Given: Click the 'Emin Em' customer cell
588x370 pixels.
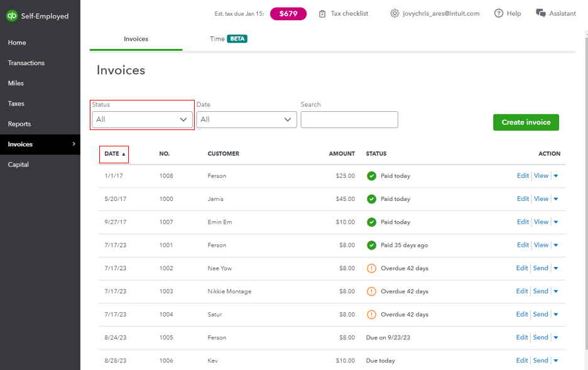Looking at the screenshot, I should [220, 222].
